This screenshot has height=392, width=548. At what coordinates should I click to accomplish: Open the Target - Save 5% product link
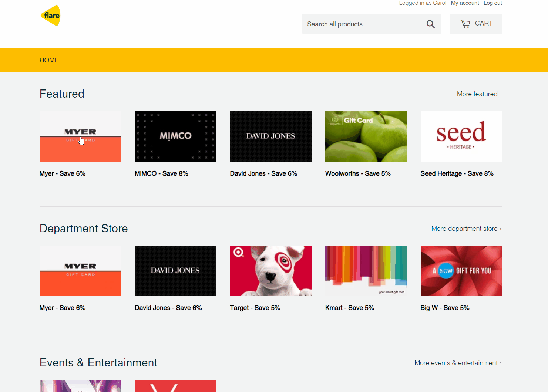255,307
